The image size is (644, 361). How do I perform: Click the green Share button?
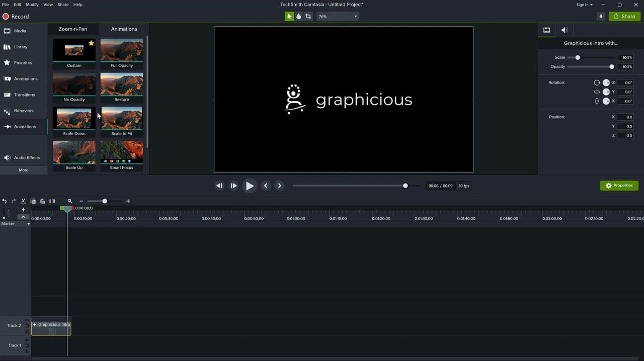(624, 16)
